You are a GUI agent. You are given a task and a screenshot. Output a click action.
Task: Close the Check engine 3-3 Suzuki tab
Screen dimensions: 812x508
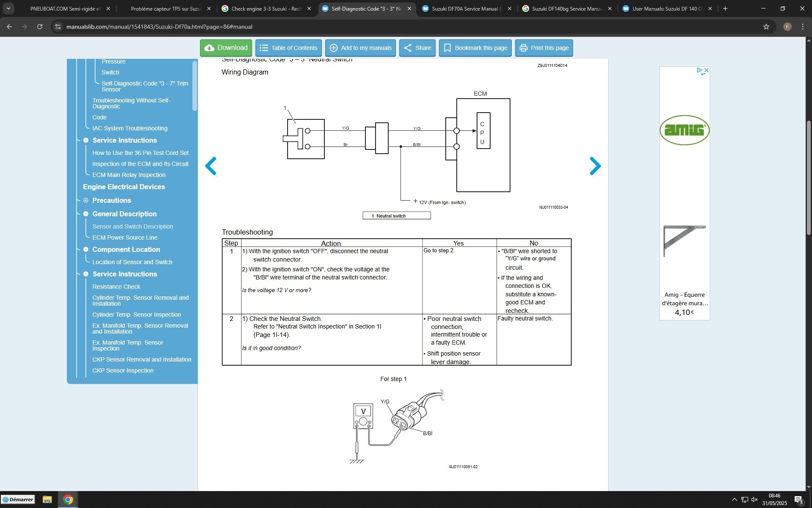(x=309, y=8)
